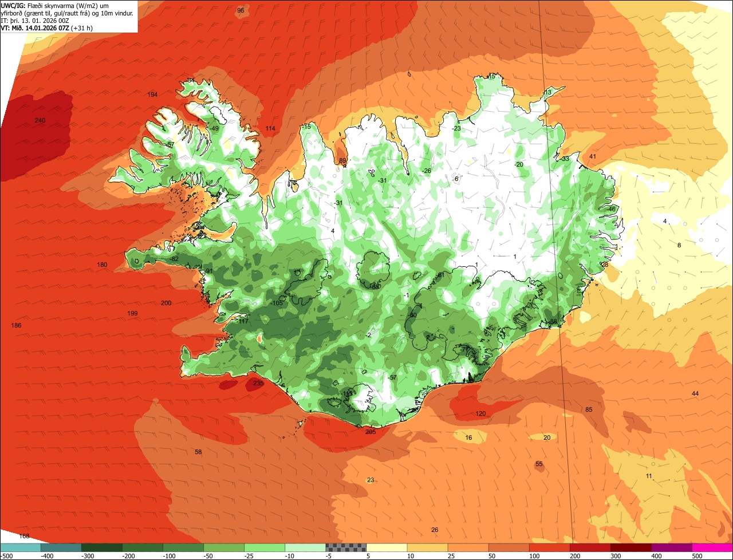Click the value 28 off the east coast
733x560 pixels.
coord(605,265)
